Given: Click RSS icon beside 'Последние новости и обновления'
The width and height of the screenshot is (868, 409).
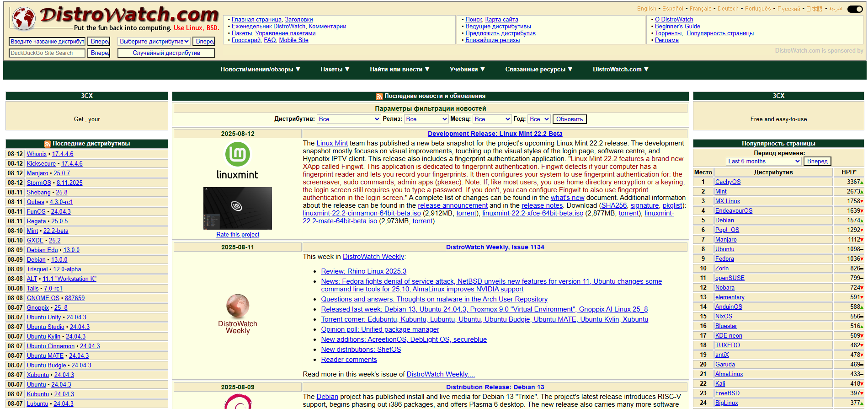Looking at the screenshot, I should click(x=379, y=97).
